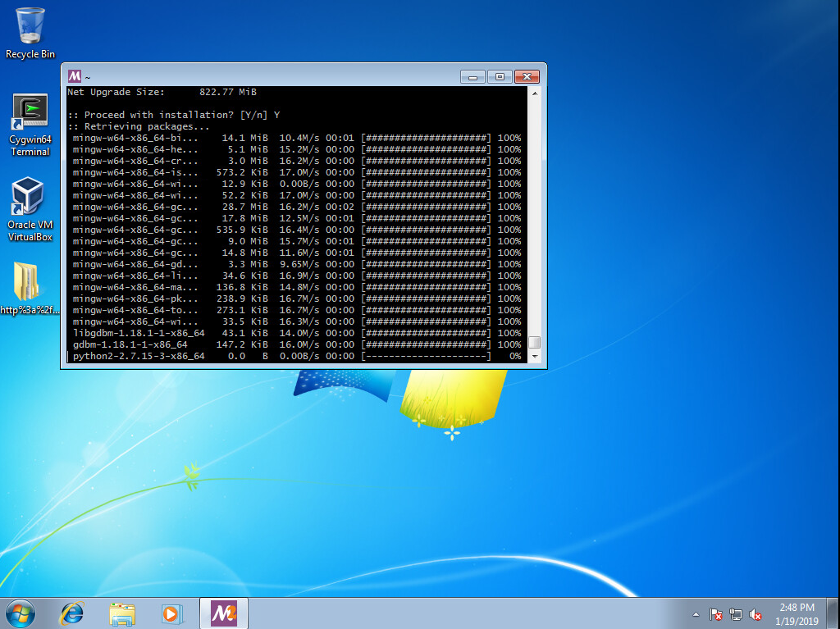Open the Action Center flag icon

(x=715, y=614)
